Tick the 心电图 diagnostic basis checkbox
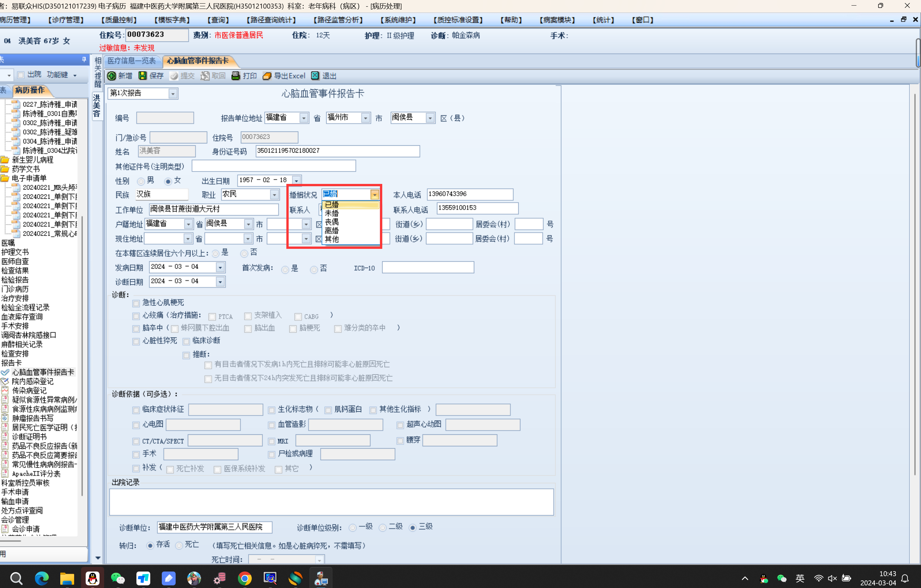 click(136, 425)
